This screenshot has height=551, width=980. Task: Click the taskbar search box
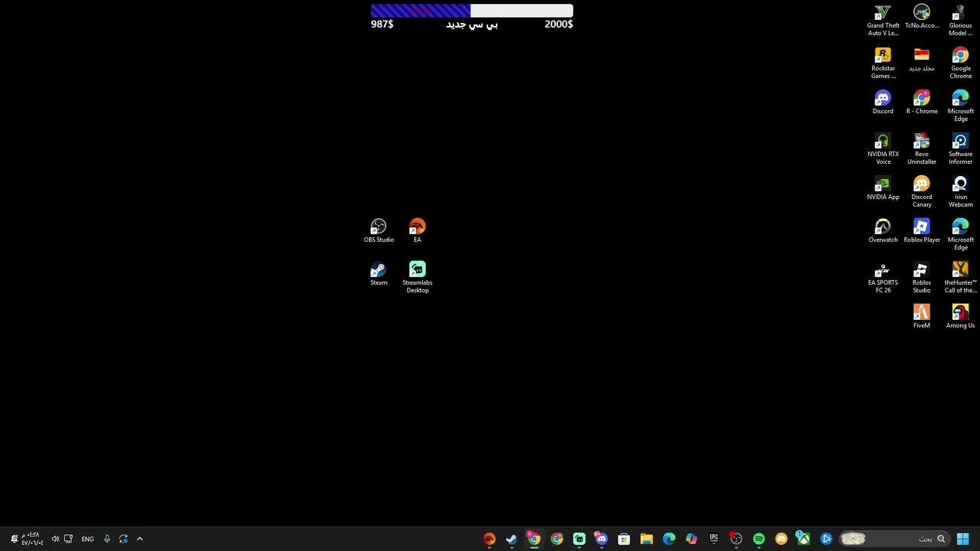coord(893,539)
